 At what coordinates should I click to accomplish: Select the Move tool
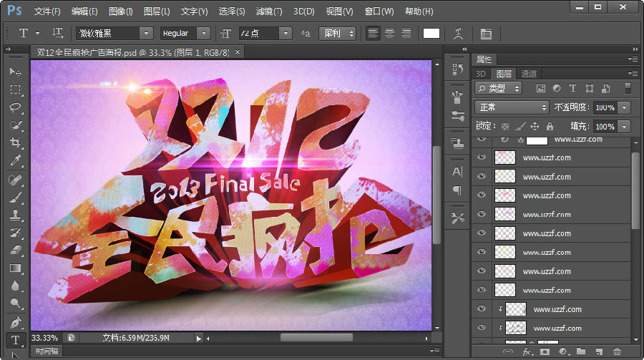[15, 72]
